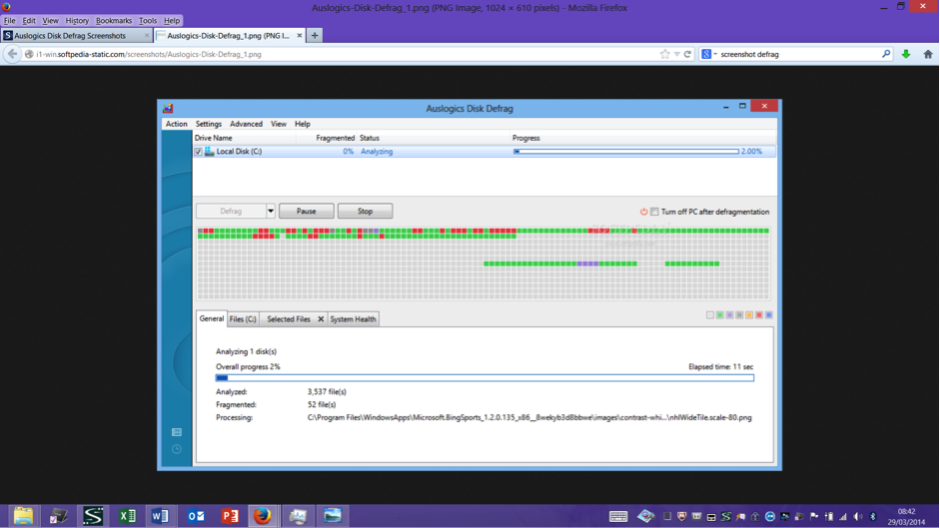
Task: Click the green downloads arrow in Firefox
Action: [x=906, y=54]
